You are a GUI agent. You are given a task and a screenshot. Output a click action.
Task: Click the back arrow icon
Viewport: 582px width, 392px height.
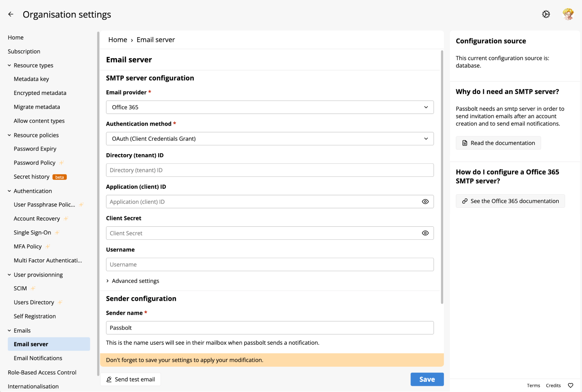pyautogui.click(x=11, y=14)
